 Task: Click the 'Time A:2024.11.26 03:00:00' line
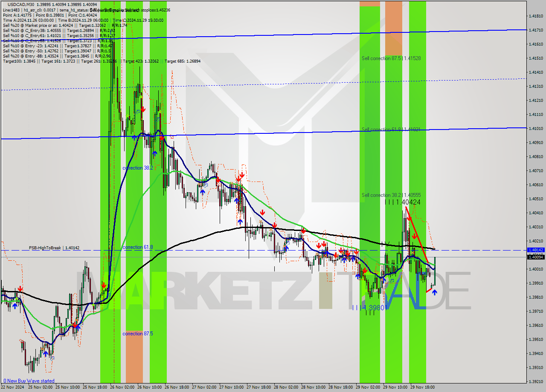coord(28,20)
